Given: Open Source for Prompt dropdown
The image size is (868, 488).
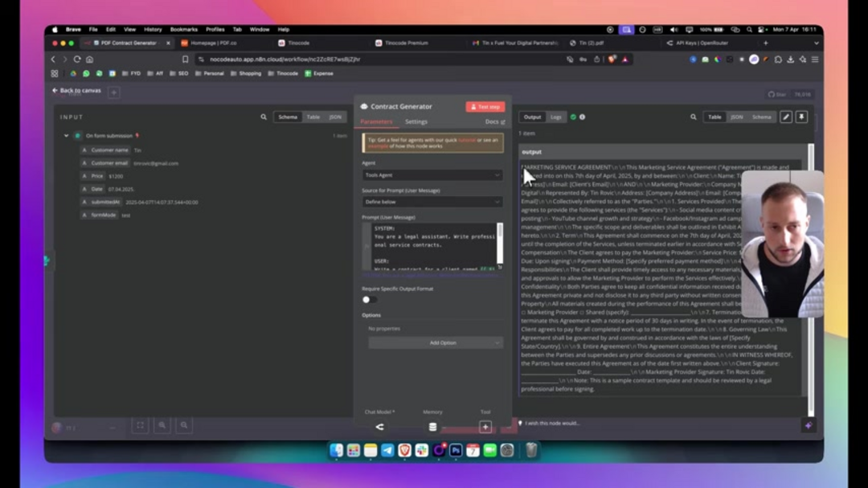Looking at the screenshot, I should click(x=432, y=202).
